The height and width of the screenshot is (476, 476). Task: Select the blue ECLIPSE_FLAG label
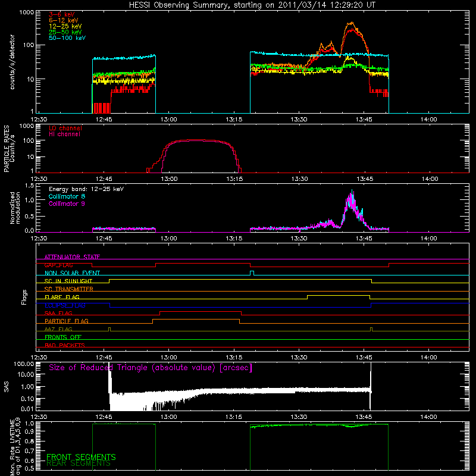tap(65, 305)
